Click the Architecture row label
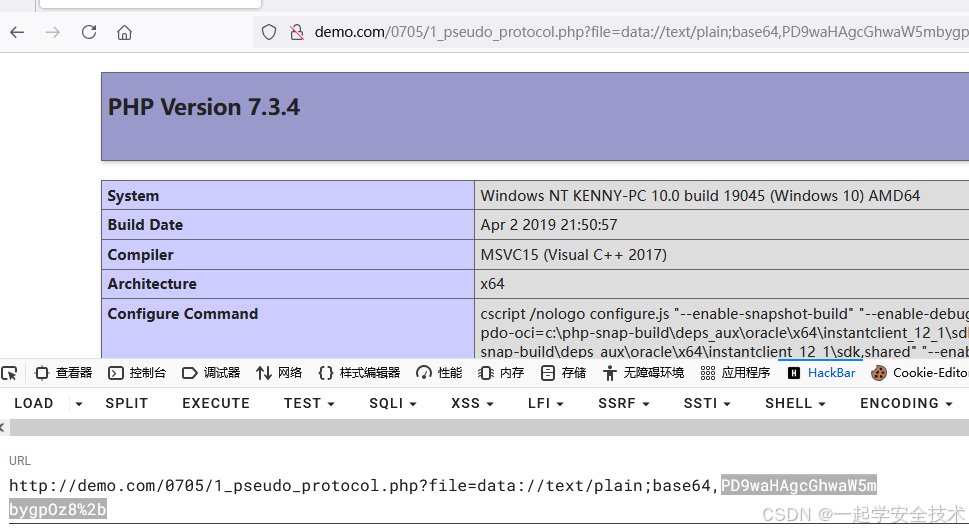The image size is (969, 532). click(x=152, y=284)
